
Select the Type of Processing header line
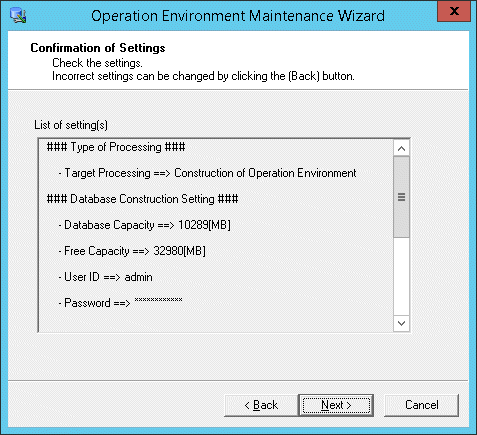click(x=116, y=147)
